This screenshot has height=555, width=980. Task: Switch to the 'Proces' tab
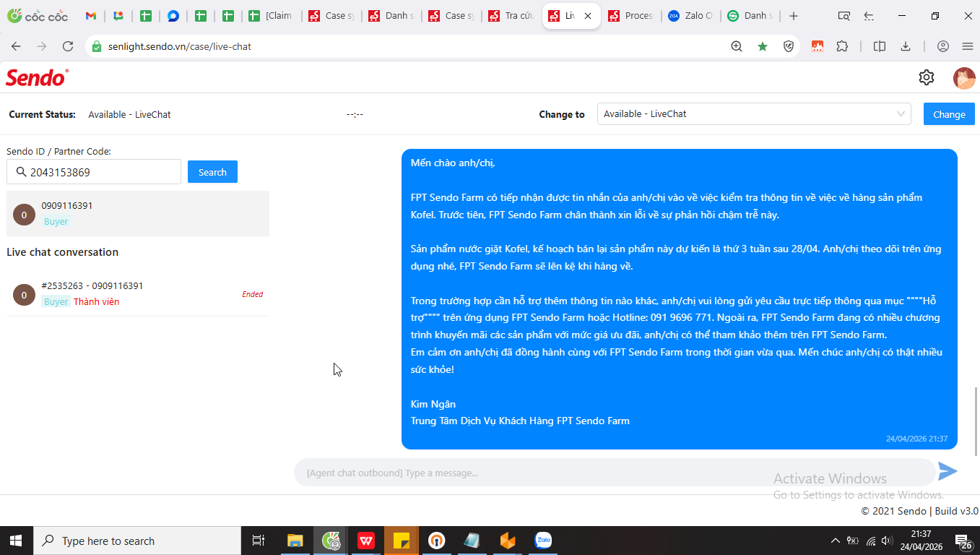631,16
